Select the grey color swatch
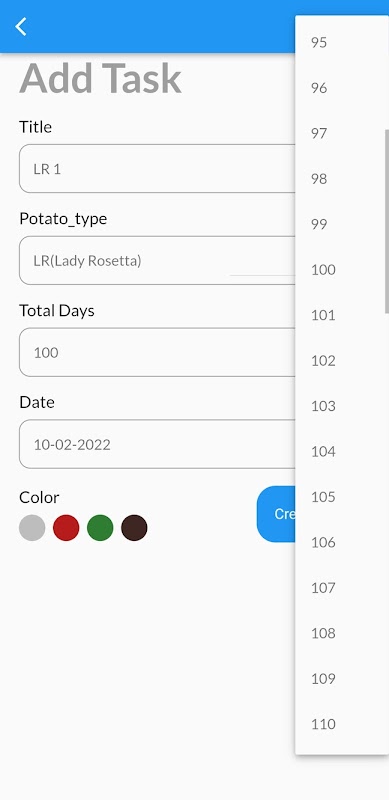This screenshot has height=800, width=389. [32, 528]
